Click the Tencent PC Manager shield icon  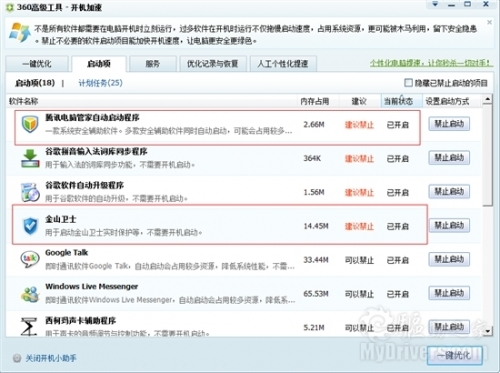(30, 125)
